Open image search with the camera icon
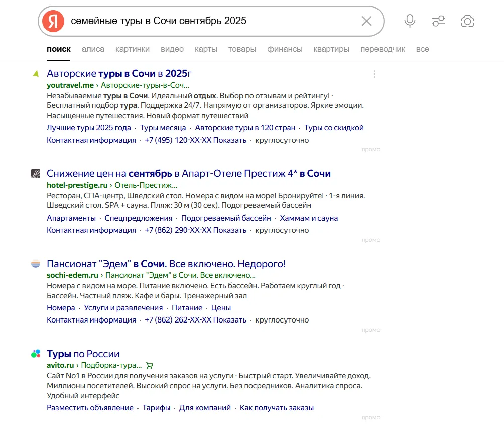This screenshot has height=430, width=504. pyautogui.click(x=467, y=21)
